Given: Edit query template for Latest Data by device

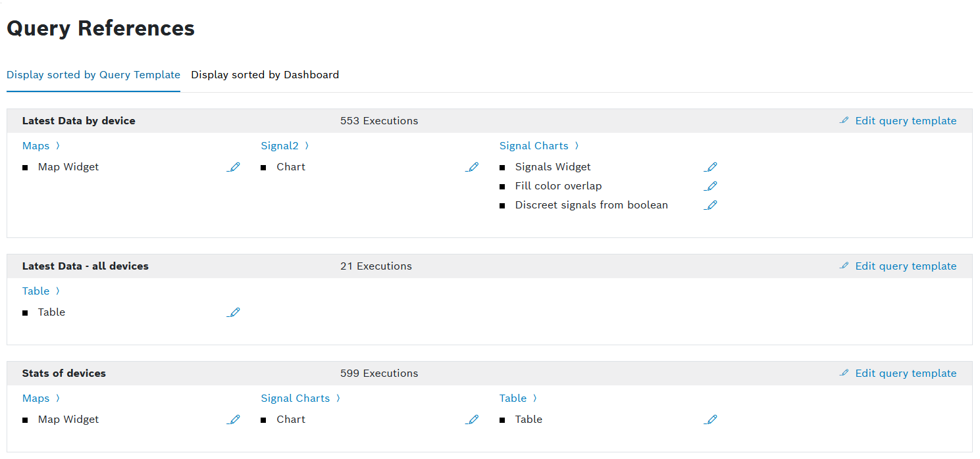Looking at the screenshot, I should pos(898,121).
